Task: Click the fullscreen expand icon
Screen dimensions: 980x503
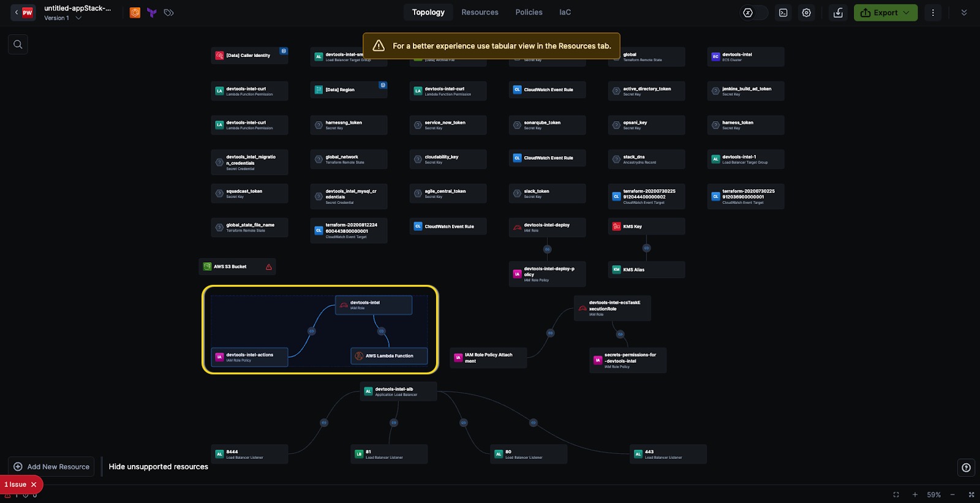Action: point(971,494)
